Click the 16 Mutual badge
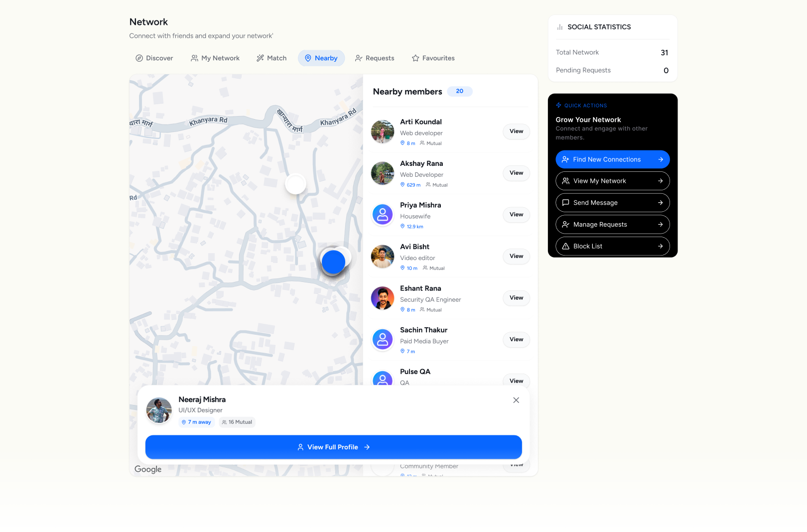807x532 pixels. 237,422
